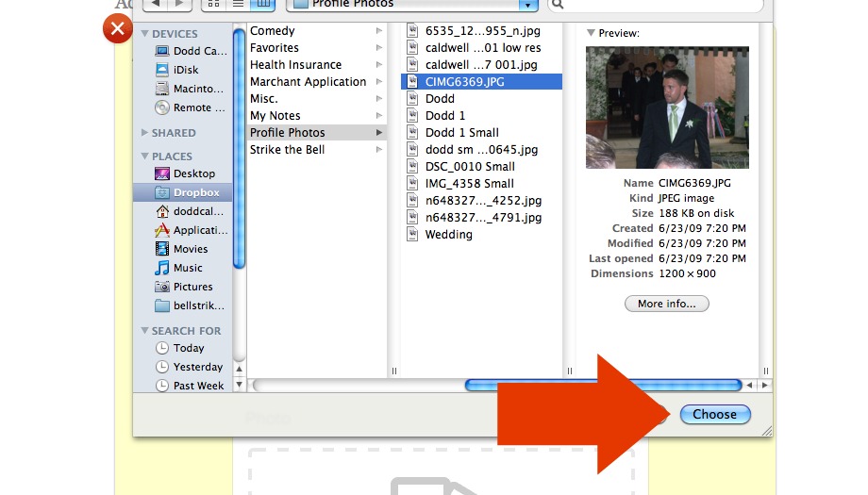Screen dimensions: 868x495
Task: Click the horizontal scrollbar thumb
Action: [x=604, y=385]
